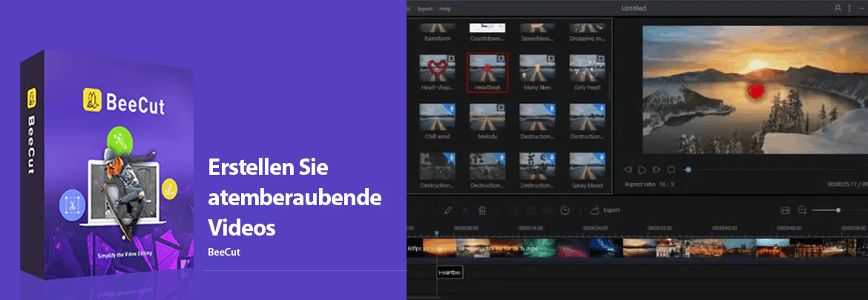Screen dimensions: 868x300
Task: Click the Export arrow icon in timeline toolbar
Action: click(596, 210)
